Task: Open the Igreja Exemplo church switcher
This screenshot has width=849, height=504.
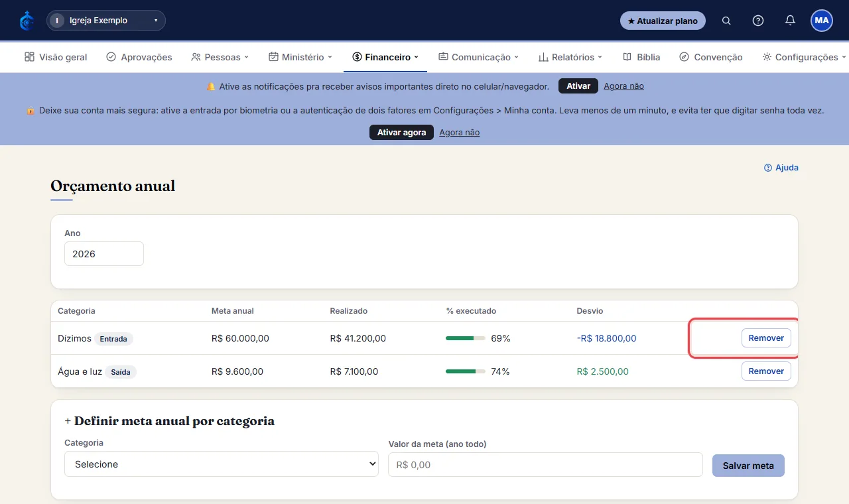Action: (106, 21)
